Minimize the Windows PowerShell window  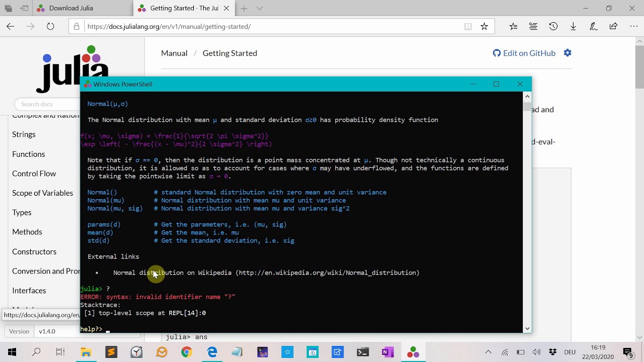[473, 84]
